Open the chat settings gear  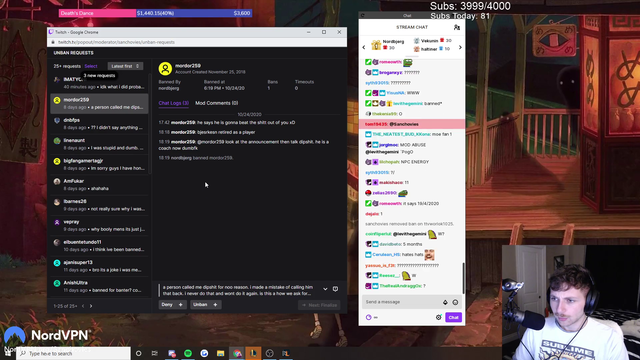pyautogui.click(x=439, y=317)
